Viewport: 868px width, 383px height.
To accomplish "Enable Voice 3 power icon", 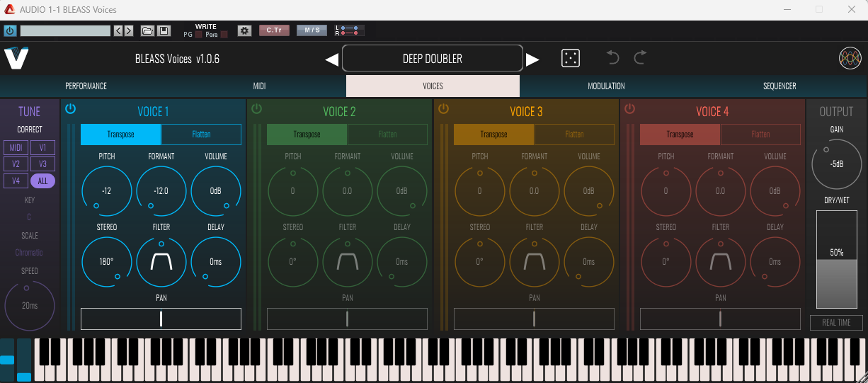I will tap(443, 108).
